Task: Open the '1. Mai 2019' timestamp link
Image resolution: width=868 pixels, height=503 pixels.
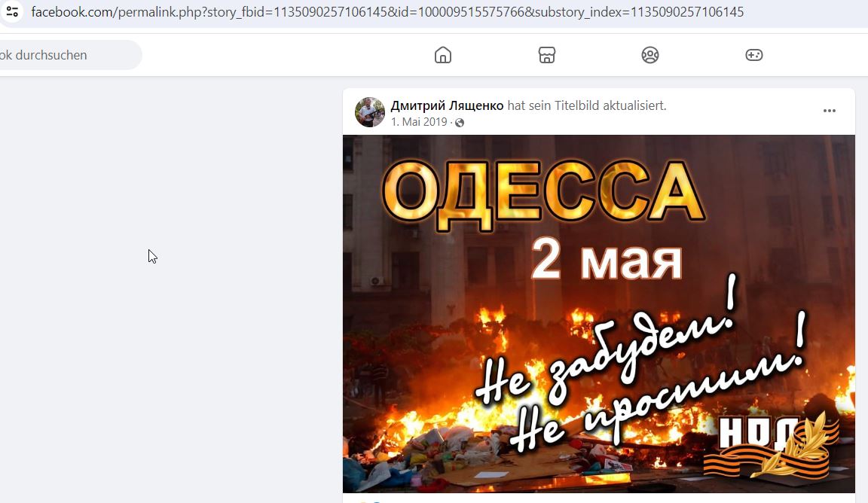Action: click(418, 122)
